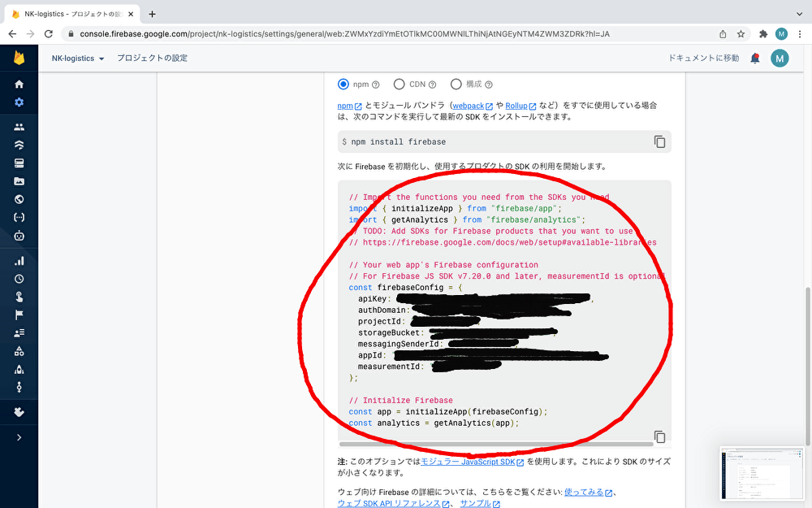This screenshot has width=812, height=508.
Task: Open the Firebase logo home
Action: tap(19, 58)
